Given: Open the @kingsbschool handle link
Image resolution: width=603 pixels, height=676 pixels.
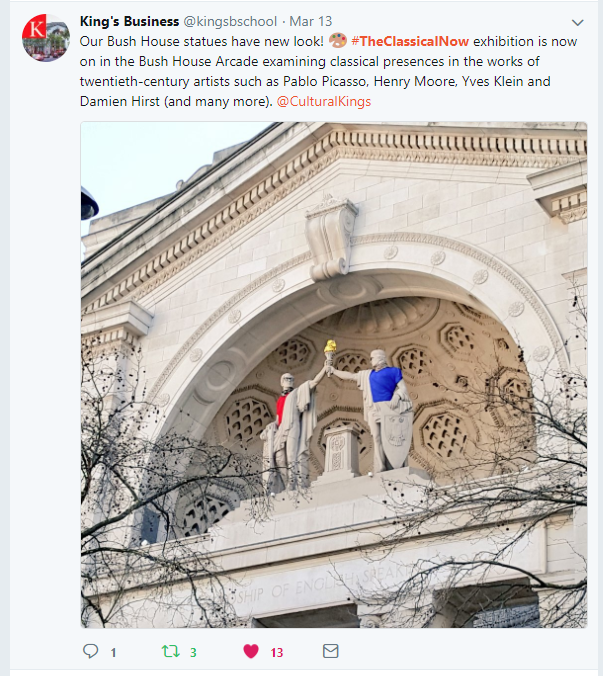Looking at the screenshot, I should tap(230, 21).
